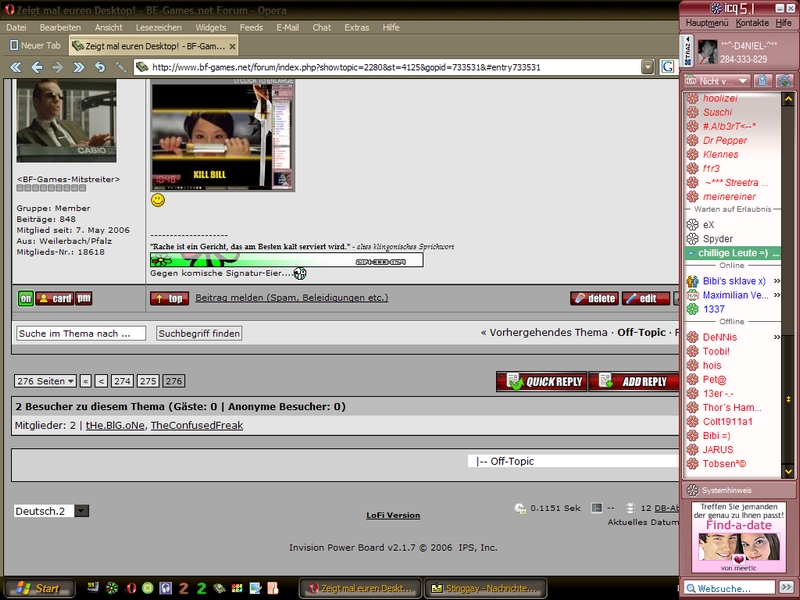Open the Beitrag melden link
The width and height of the screenshot is (800, 600).
coord(292,297)
